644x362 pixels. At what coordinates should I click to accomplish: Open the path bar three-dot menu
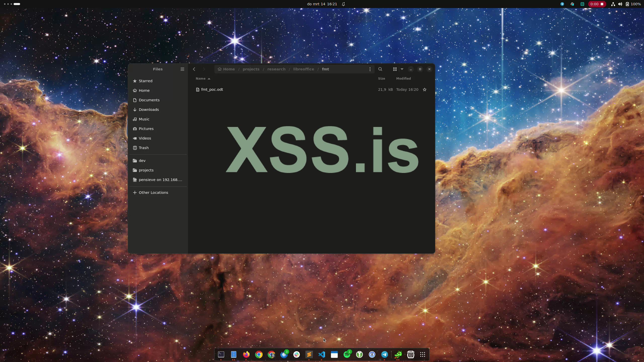(370, 69)
